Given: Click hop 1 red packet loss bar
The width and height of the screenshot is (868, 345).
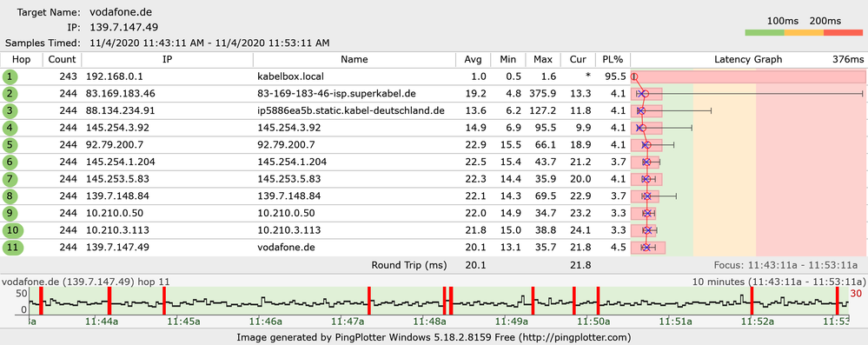Looking at the screenshot, I should [x=748, y=77].
